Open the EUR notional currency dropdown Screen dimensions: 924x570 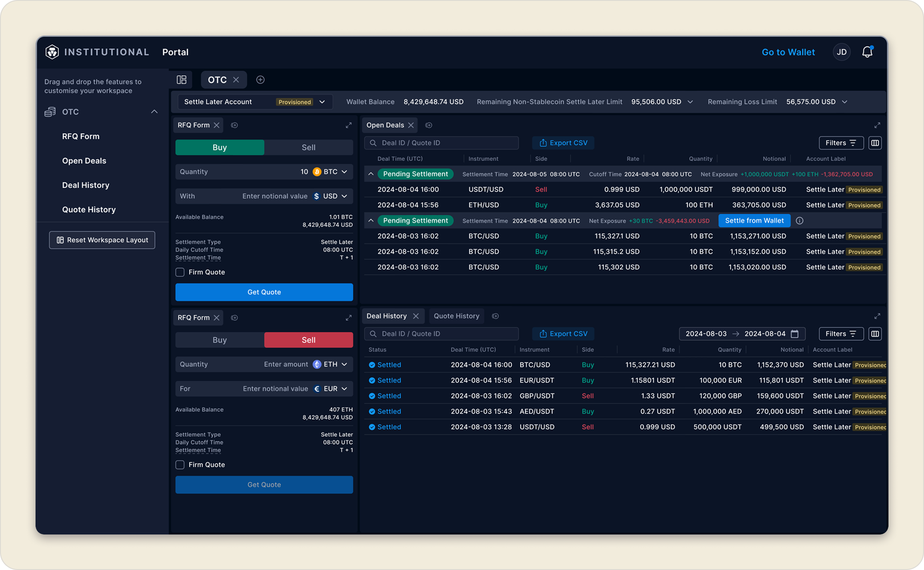330,389
